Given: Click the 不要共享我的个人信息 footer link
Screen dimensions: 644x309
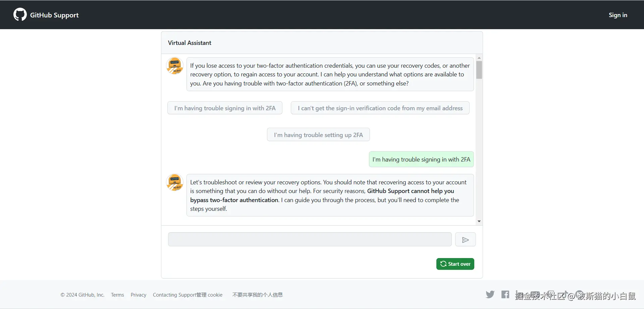Looking at the screenshot, I should [x=258, y=295].
